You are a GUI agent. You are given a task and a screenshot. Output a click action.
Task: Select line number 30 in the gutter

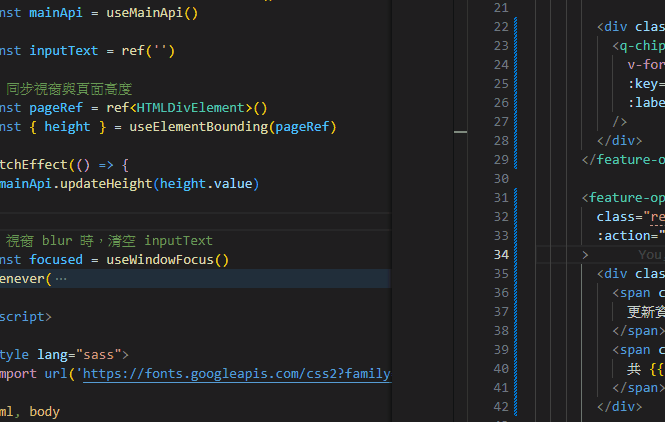tap(500, 178)
